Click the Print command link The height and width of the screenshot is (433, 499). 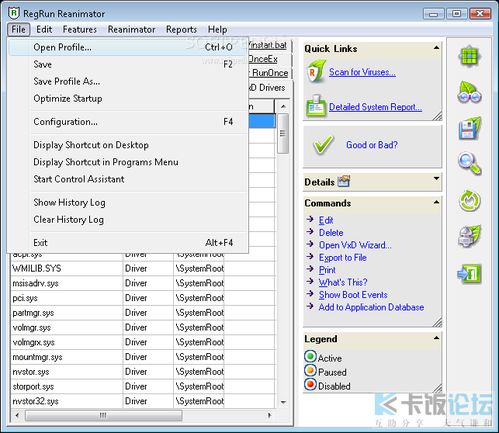(x=327, y=270)
